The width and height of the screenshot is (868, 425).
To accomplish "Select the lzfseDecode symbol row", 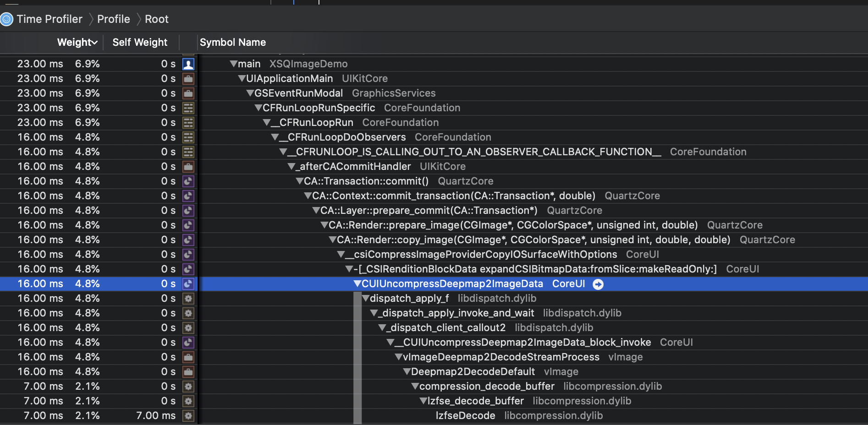I will pos(434,416).
